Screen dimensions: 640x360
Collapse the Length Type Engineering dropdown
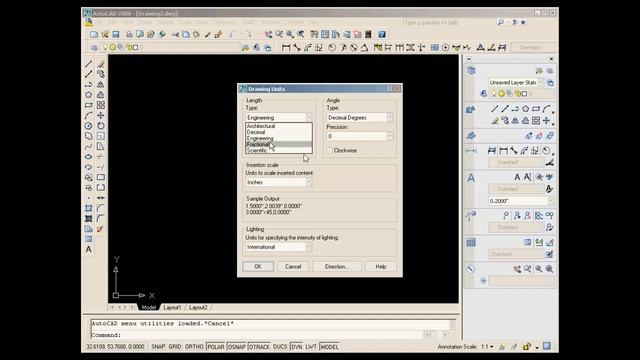pos(309,118)
